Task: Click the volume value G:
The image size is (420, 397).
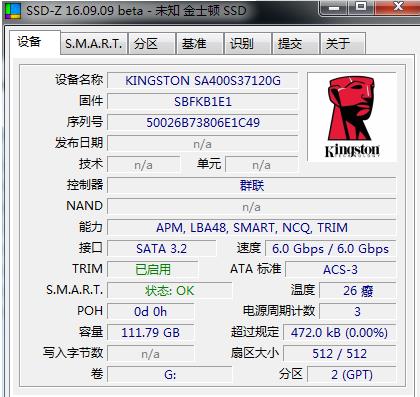Action: pos(170,375)
